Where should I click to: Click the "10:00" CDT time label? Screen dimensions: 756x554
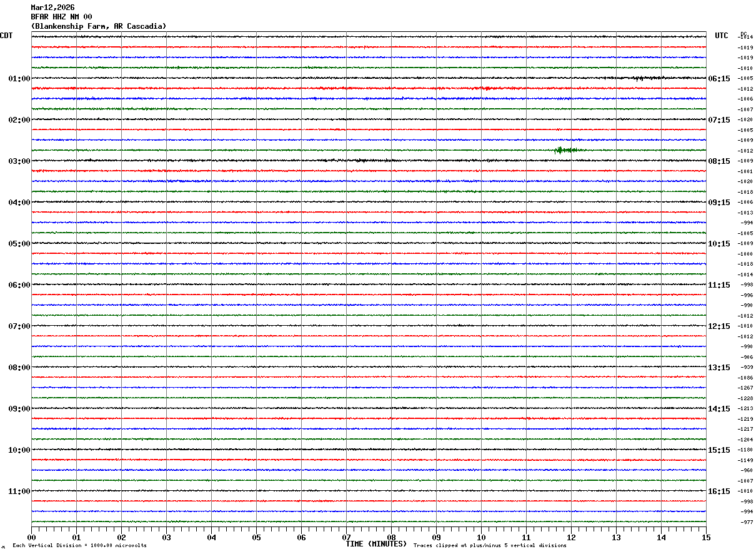[19, 450]
